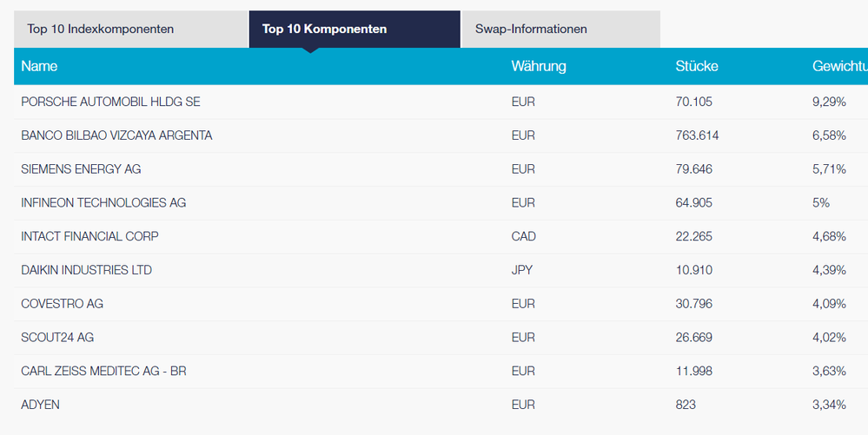Select the Top 10 Komponenten tab
The image size is (868, 435).
(325, 30)
